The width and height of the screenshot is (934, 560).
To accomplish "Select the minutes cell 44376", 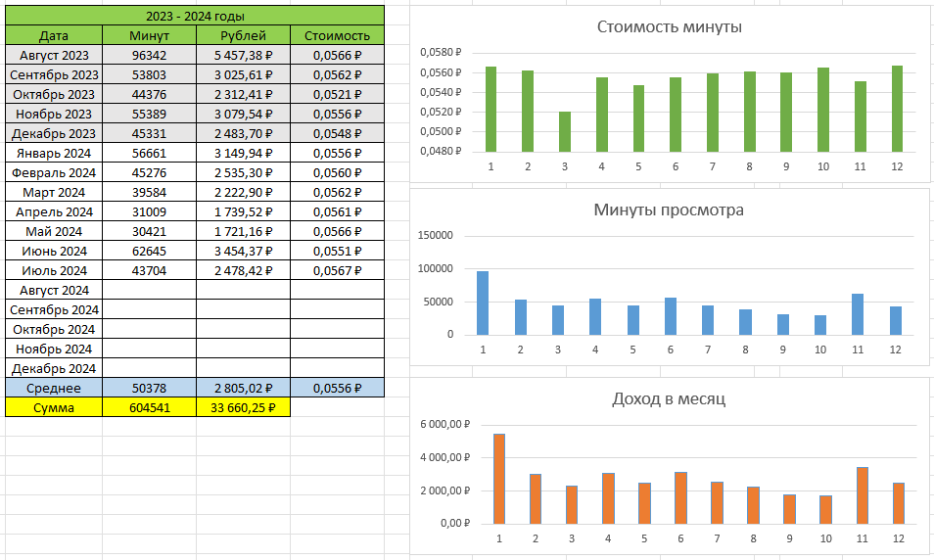I will (150, 95).
